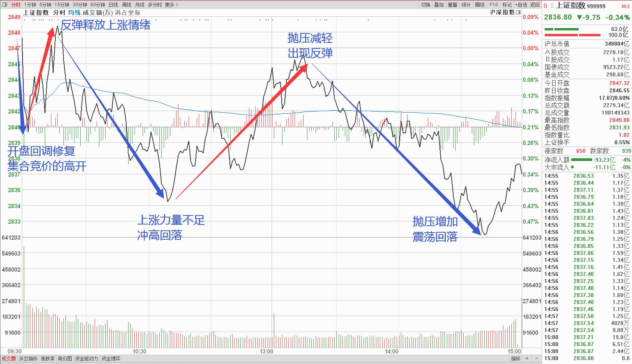Select the 资金驱动力 bottom tab
Screen dimensions: 632x364
87,359
